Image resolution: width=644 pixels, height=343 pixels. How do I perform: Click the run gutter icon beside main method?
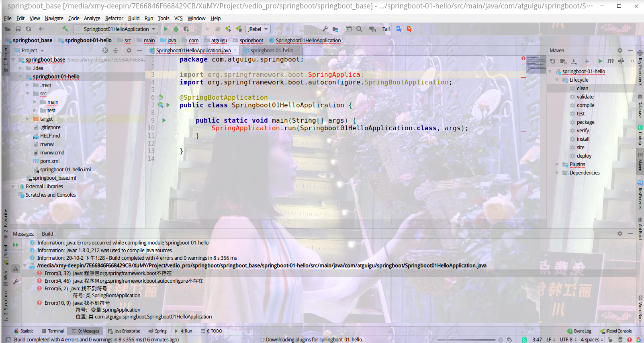point(164,120)
